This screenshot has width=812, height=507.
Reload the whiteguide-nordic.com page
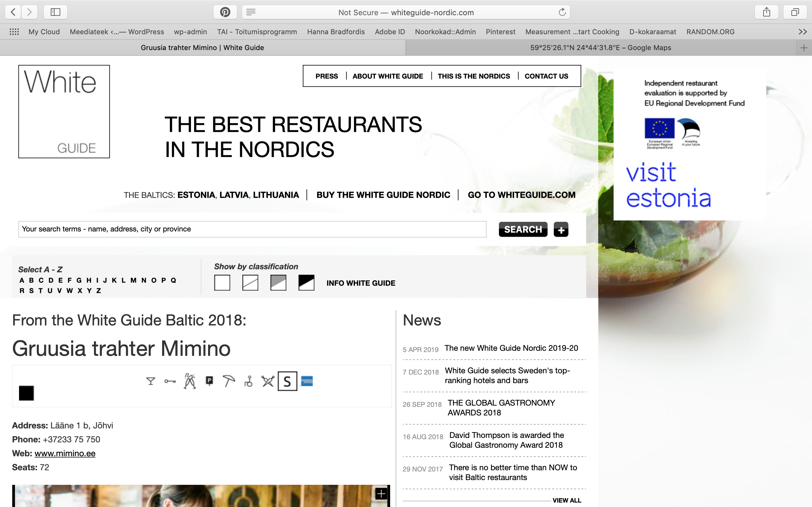point(562,12)
